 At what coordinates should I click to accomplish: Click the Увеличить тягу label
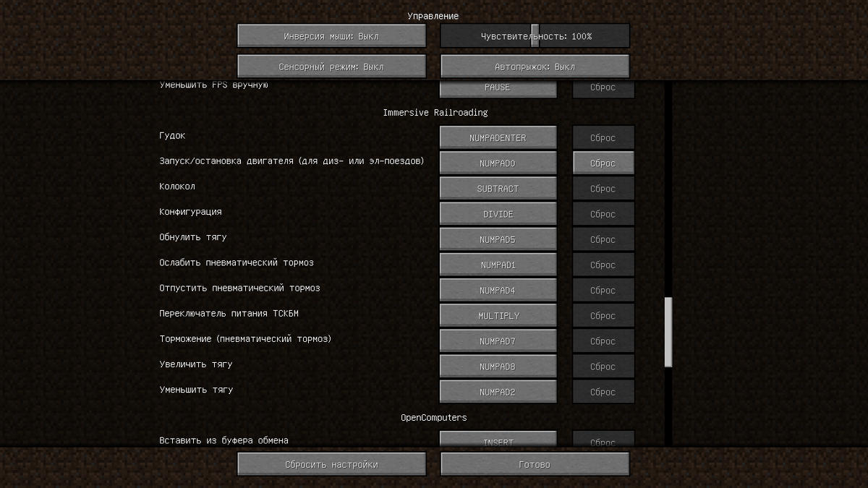click(x=195, y=364)
